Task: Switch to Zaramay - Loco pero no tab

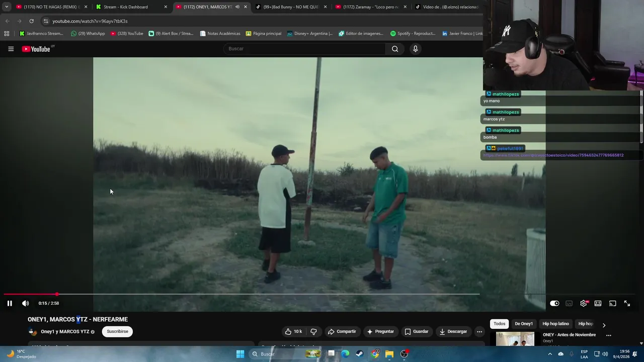Action: pos(370,7)
